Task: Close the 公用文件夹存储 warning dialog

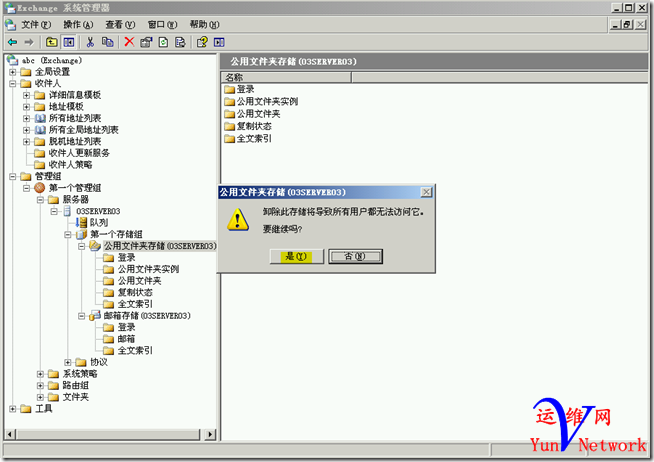Action: [426, 192]
